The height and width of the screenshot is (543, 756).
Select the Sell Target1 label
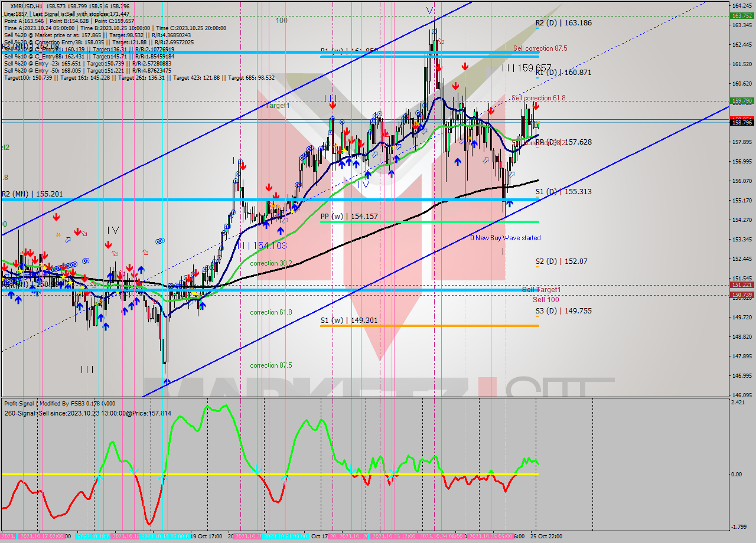541,290
